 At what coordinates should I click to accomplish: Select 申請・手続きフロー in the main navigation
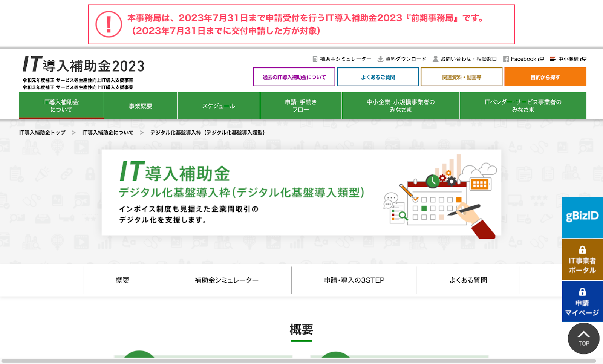tap(301, 106)
